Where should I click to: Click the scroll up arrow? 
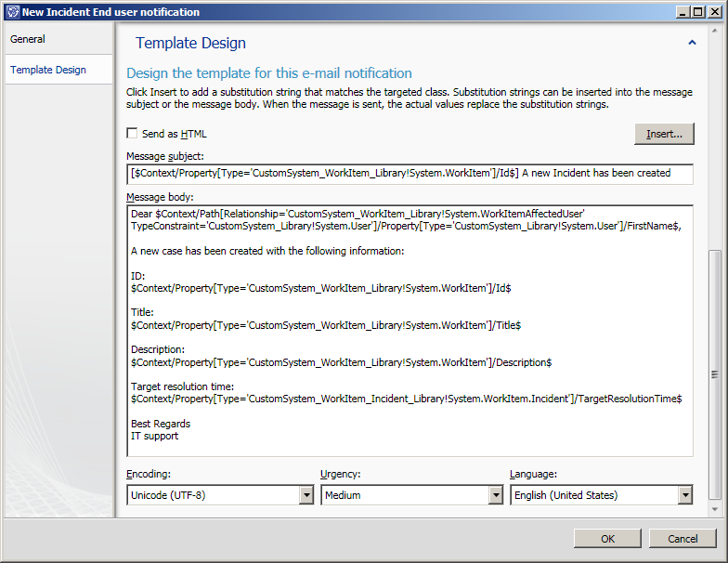715,31
